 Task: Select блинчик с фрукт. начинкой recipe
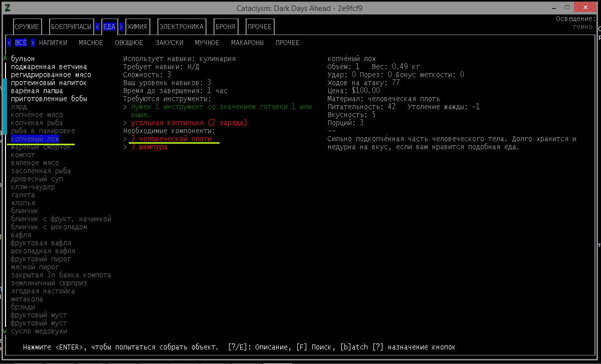[61, 219]
